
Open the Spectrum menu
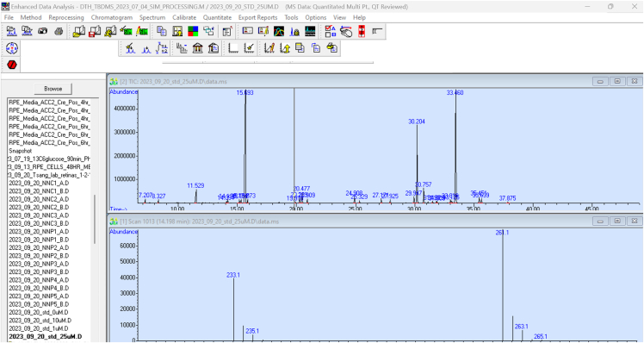(152, 17)
